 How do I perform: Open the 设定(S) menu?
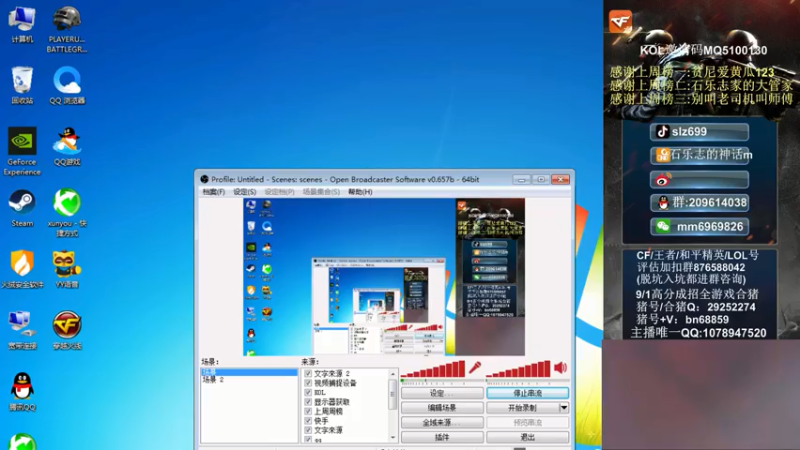pos(244,192)
